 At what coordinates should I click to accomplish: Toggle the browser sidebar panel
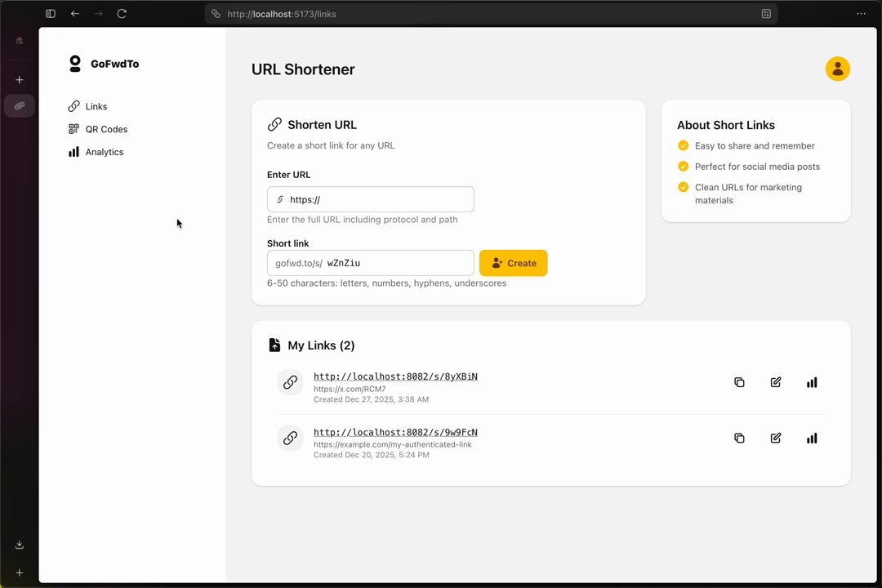coord(51,14)
